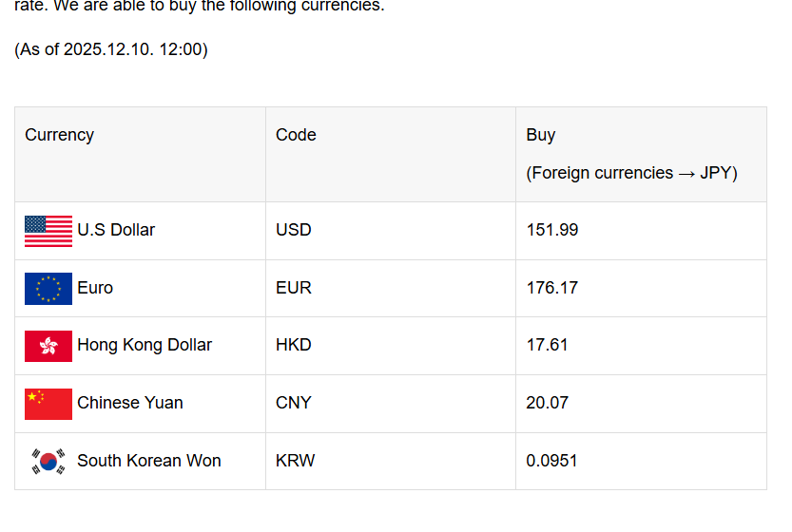Select the Euro currency name
792x532 pixels.
point(95,288)
